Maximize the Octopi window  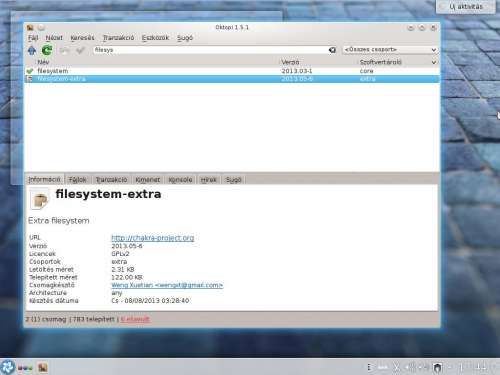(x=422, y=28)
